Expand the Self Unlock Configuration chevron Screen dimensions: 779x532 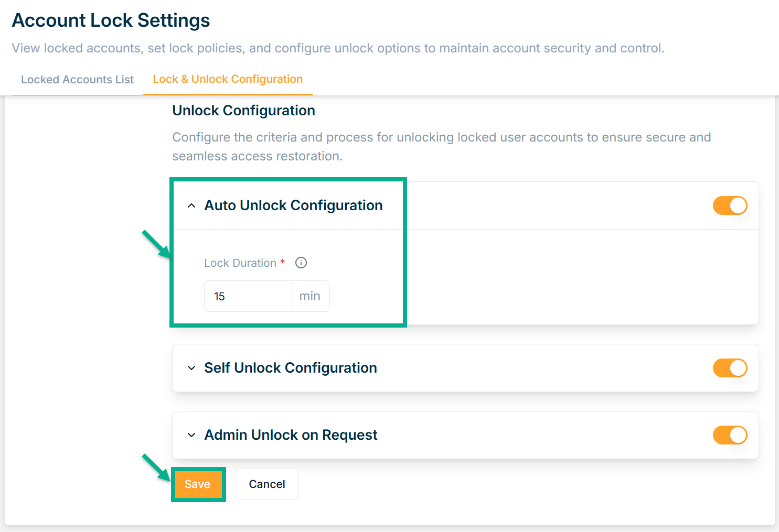[x=191, y=368]
